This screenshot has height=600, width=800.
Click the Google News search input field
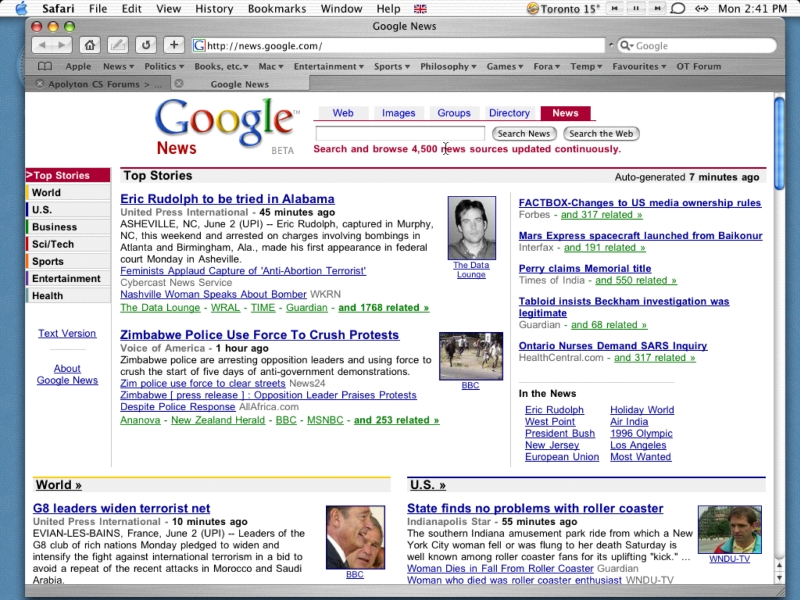click(x=400, y=134)
